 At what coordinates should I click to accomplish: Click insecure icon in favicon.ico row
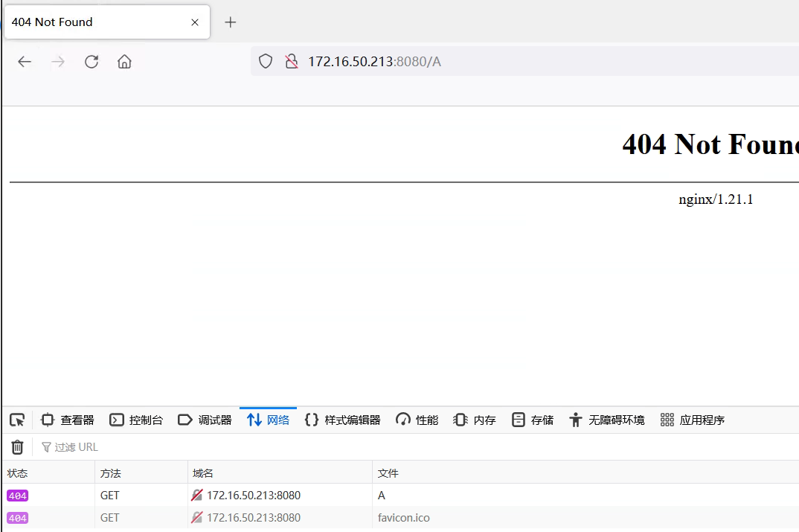click(x=196, y=518)
